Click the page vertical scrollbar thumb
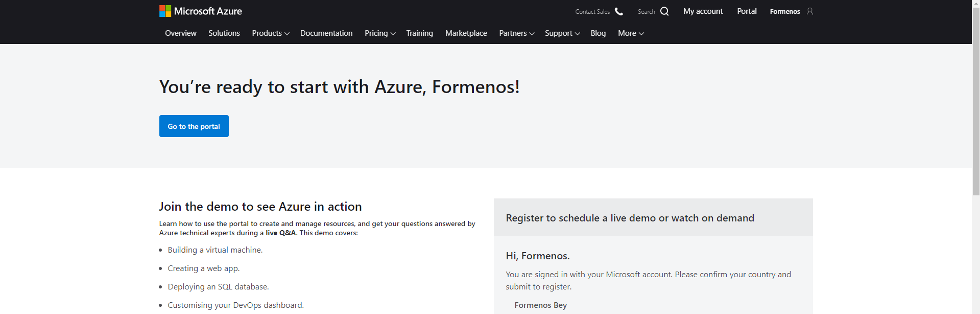Viewport: 980px width, 314px height. click(976, 101)
